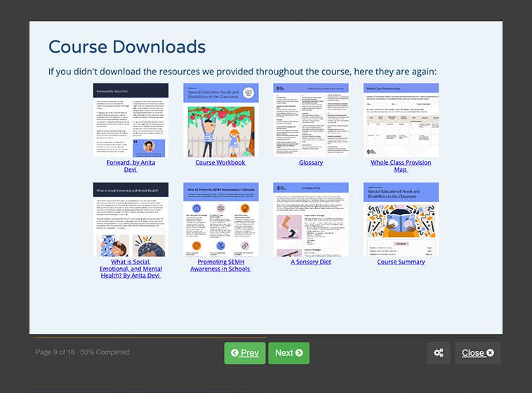
Task: Click the Course Summary cover thumbnail
Action: (401, 220)
